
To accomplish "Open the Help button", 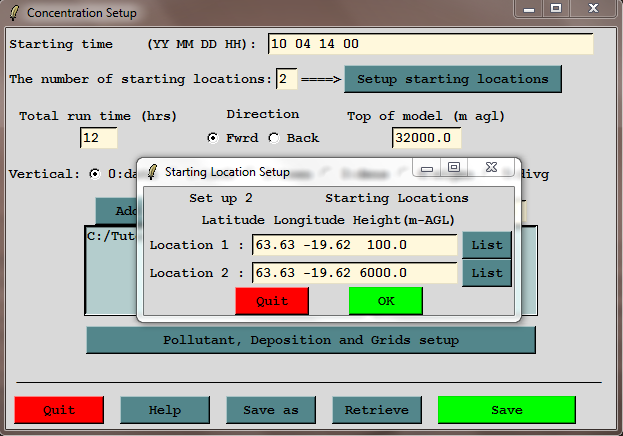I will coord(165,410).
